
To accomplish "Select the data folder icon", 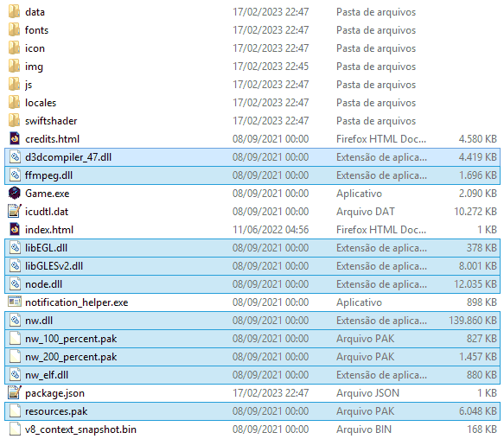I will tap(15, 12).
